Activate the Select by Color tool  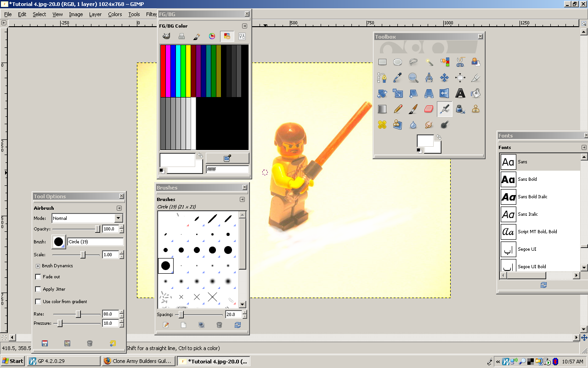tap(445, 62)
